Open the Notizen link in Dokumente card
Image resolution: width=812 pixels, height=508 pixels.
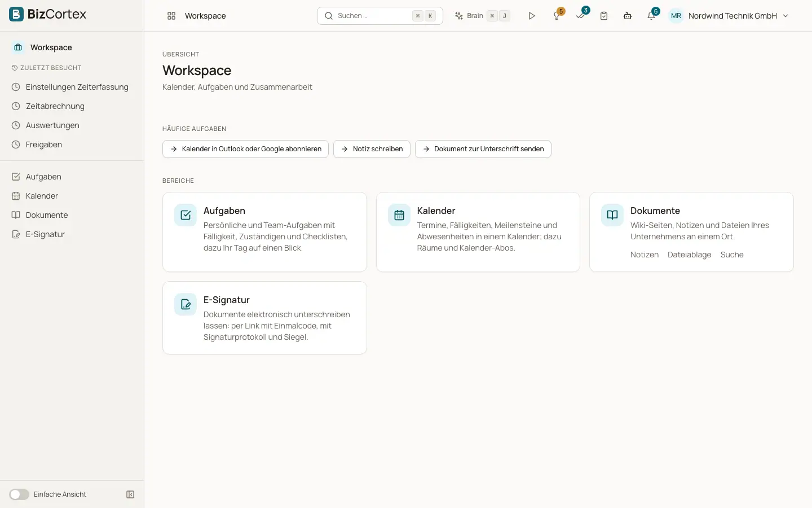[x=645, y=255]
